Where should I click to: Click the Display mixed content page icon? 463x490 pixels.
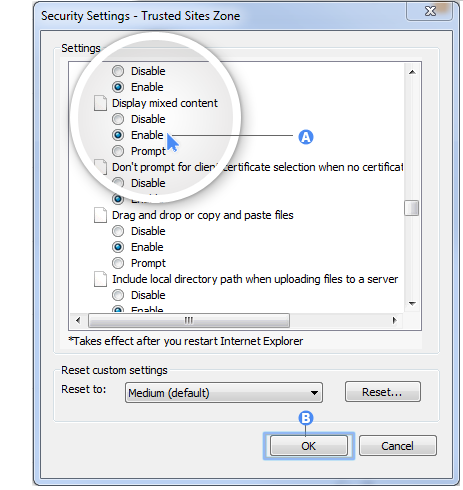pos(100,103)
